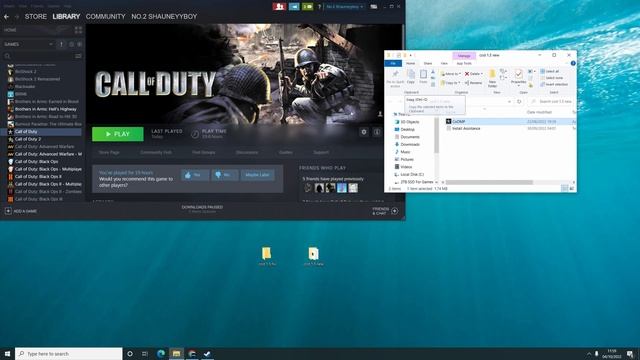
Task: Refresh the Explorer address bar
Action: click(519, 101)
